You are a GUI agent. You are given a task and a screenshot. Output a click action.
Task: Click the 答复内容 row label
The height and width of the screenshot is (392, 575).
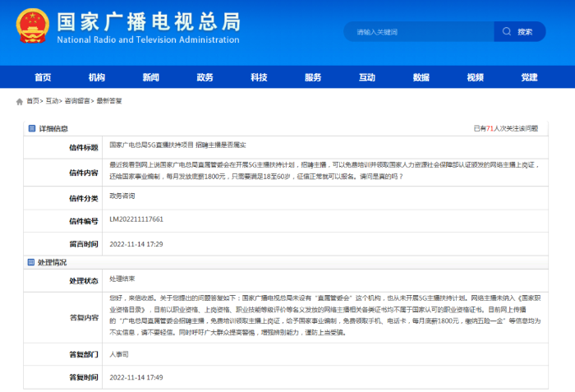[84, 318]
